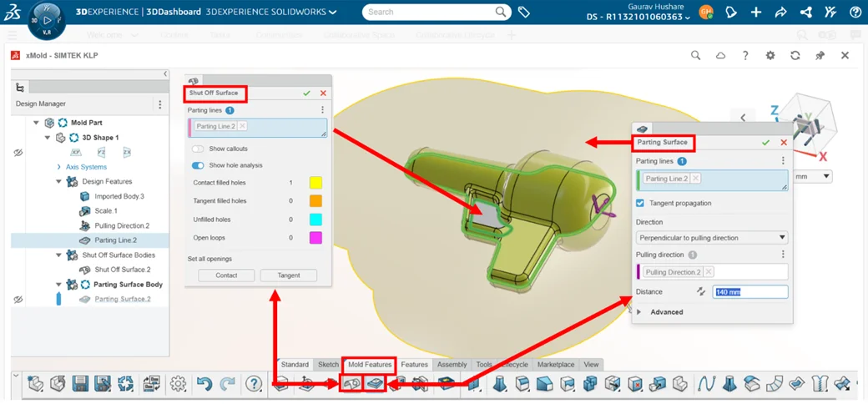Switch to the Standard tab
The width and height of the screenshot is (868, 404).
(295, 364)
